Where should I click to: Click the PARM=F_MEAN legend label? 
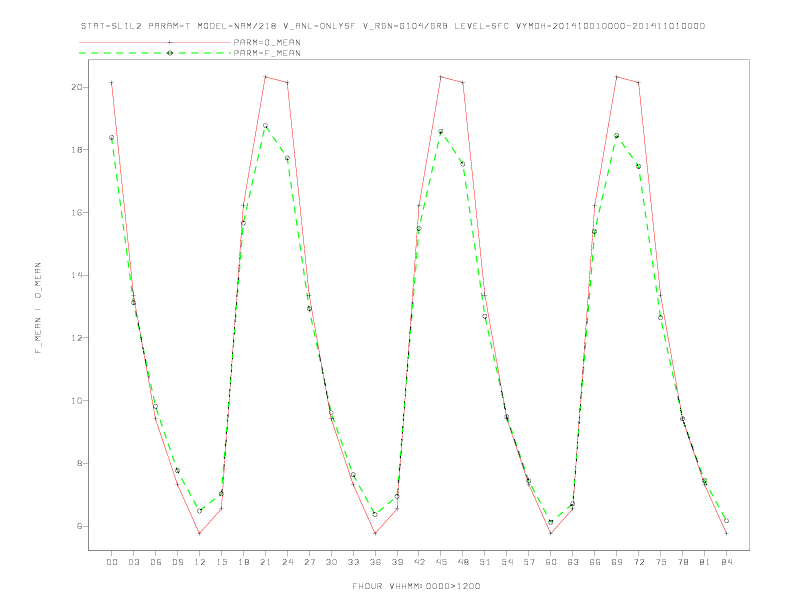pyautogui.click(x=267, y=53)
